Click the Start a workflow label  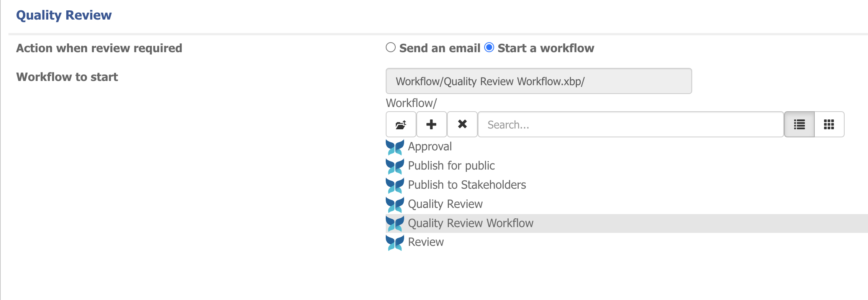tap(546, 48)
